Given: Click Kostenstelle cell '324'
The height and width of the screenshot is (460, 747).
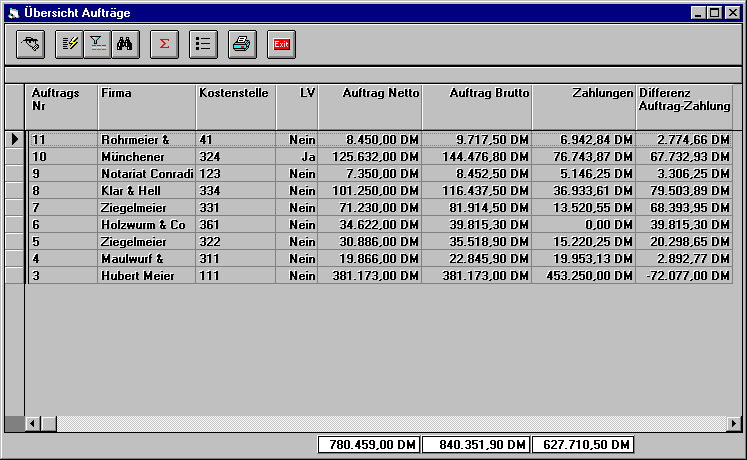Looking at the screenshot, I should [236, 157].
